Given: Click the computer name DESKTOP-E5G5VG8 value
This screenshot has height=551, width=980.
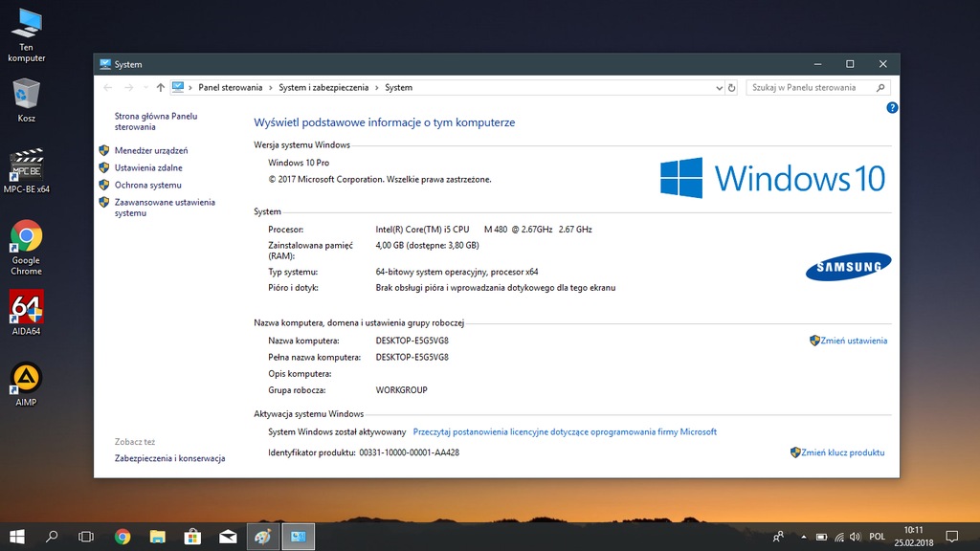Looking at the screenshot, I should (x=412, y=341).
